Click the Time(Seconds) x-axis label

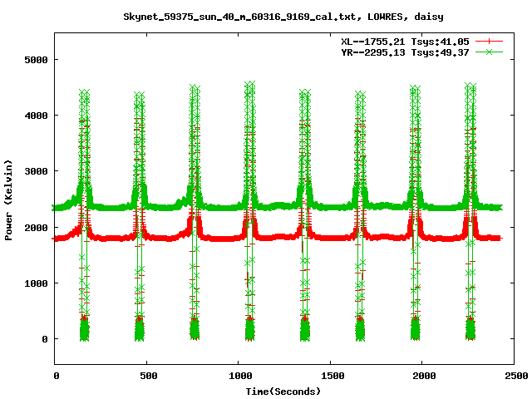coord(283,391)
